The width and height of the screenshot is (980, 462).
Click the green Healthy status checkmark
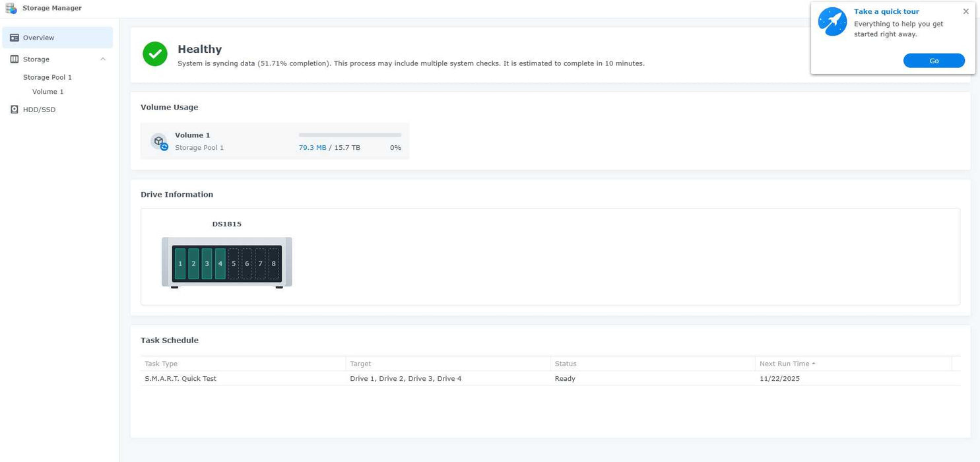point(154,53)
